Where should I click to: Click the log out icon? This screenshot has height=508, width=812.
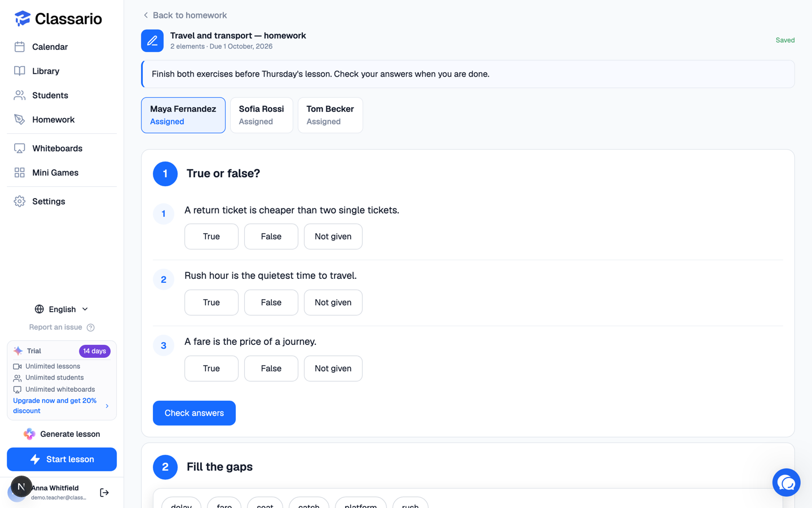(x=104, y=493)
